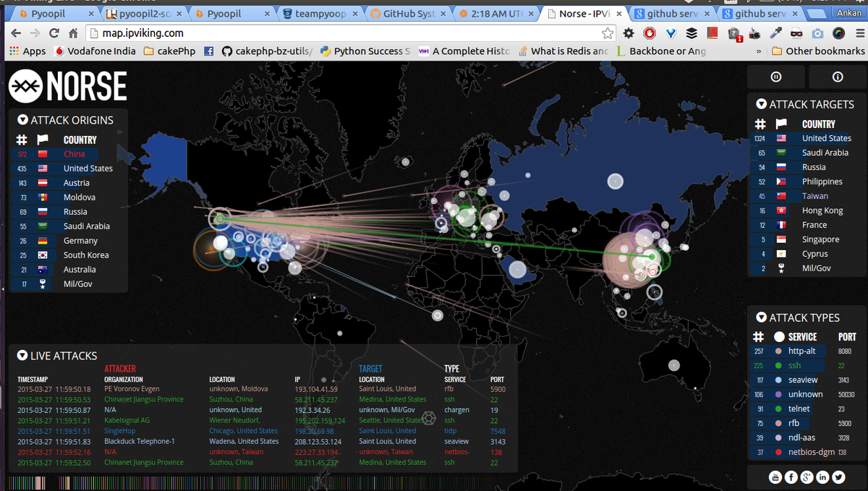Viewport: 868px width, 491px height.
Task: Open Norse Twitter icon
Action: (839, 477)
